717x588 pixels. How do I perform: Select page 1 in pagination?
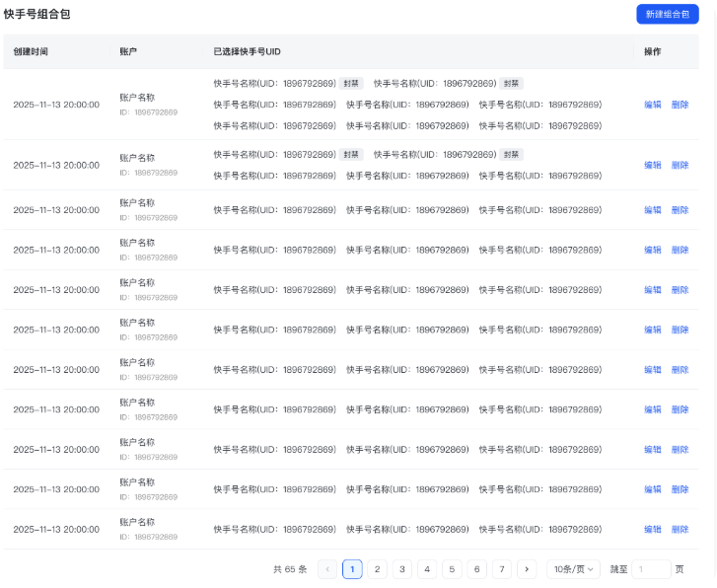tap(352, 569)
